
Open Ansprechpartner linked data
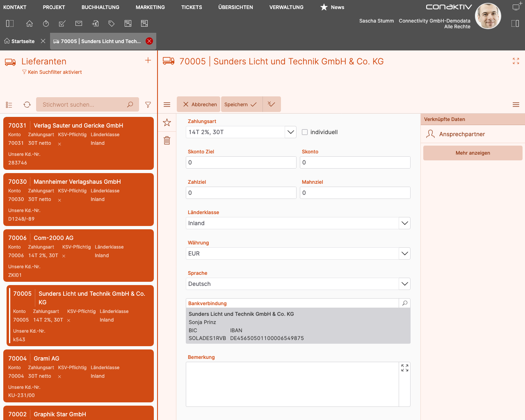point(473,134)
